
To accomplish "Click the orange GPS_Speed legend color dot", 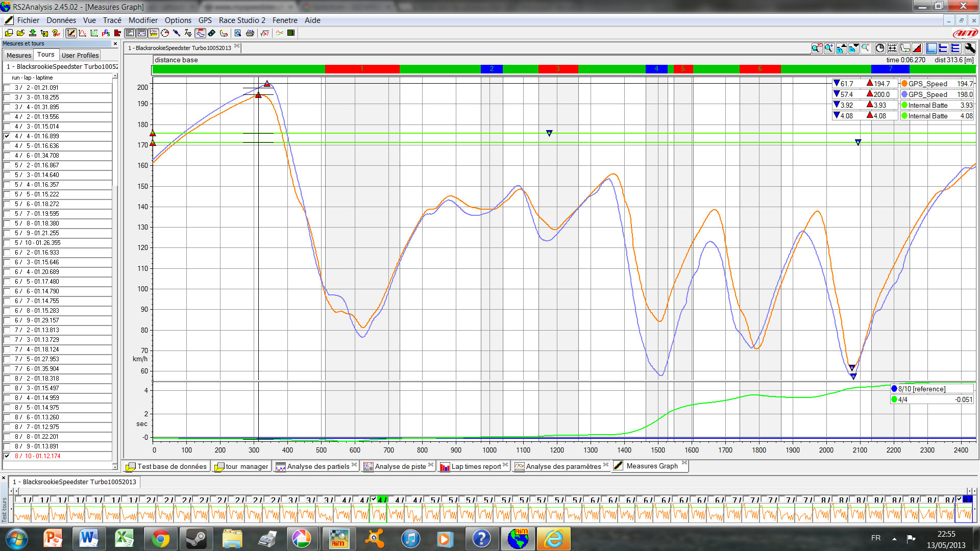I will tap(904, 84).
